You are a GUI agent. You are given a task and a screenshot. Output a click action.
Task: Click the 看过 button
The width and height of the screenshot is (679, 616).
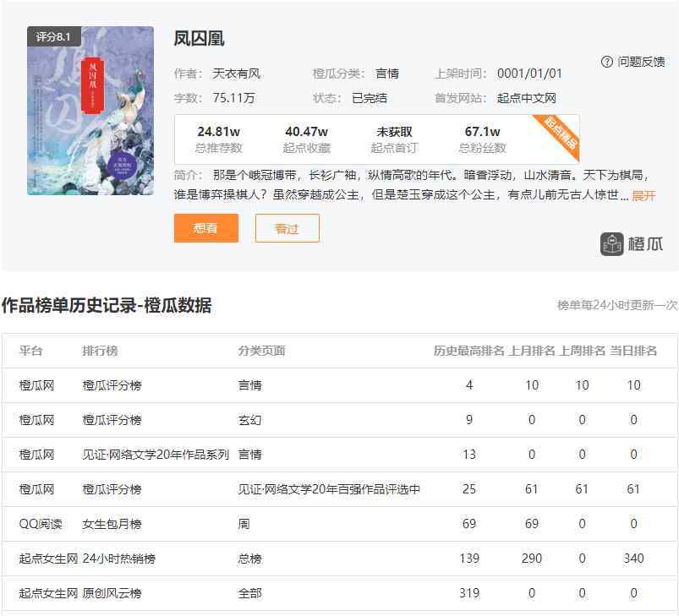point(287,228)
